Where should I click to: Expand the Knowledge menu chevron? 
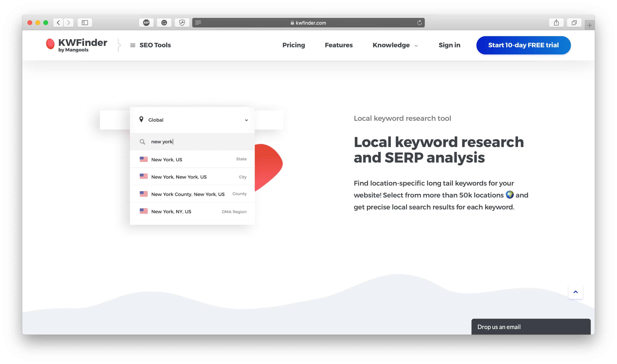point(416,46)
